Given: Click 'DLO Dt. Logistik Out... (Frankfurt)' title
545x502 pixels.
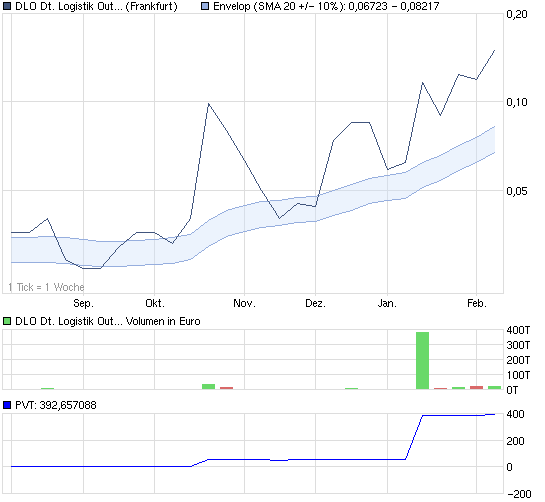Looking at the screenshot, I should pyautogui.click(x=96, y=6).
